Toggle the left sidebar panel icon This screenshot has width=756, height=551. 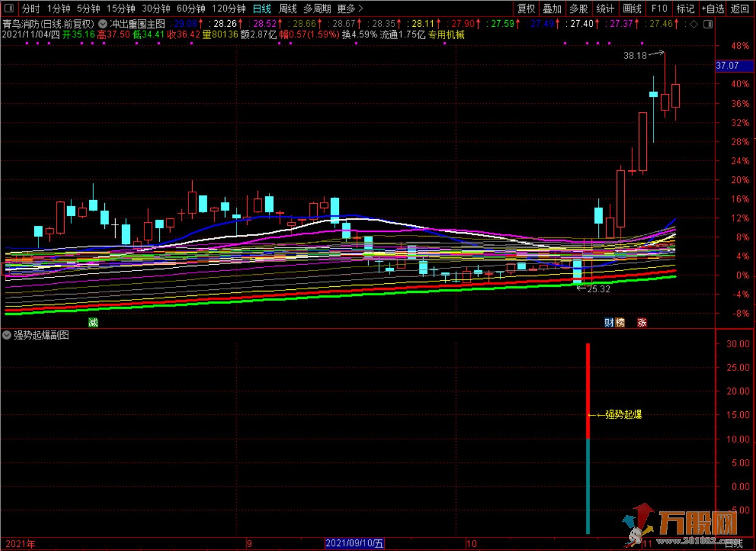[8, 9]
